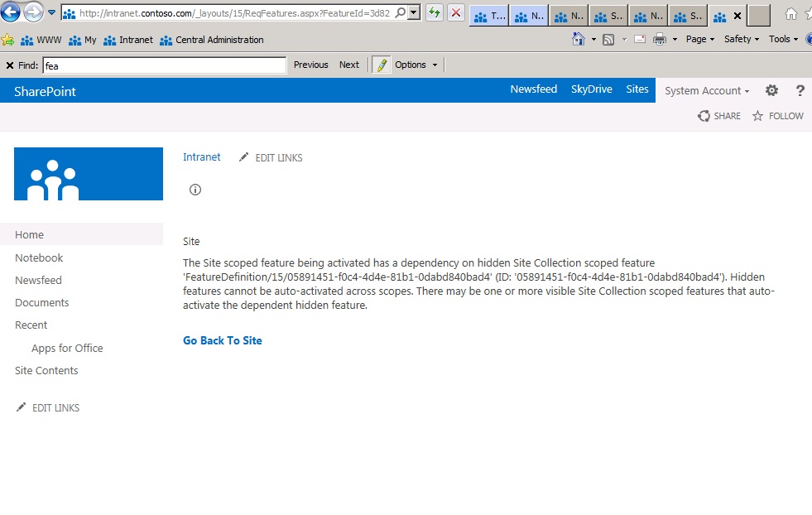
Task: Click the SharePoint help question mark
Action: [800, 91]
